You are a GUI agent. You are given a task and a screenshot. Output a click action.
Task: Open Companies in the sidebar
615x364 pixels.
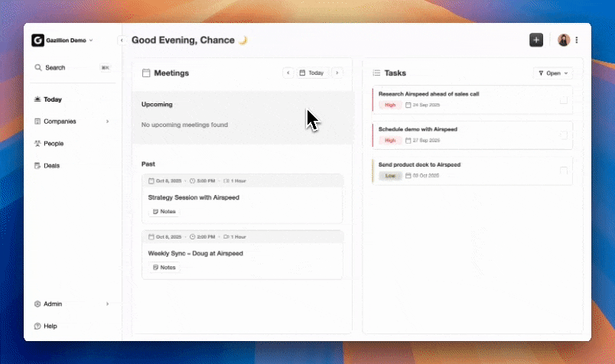(73, 121)
